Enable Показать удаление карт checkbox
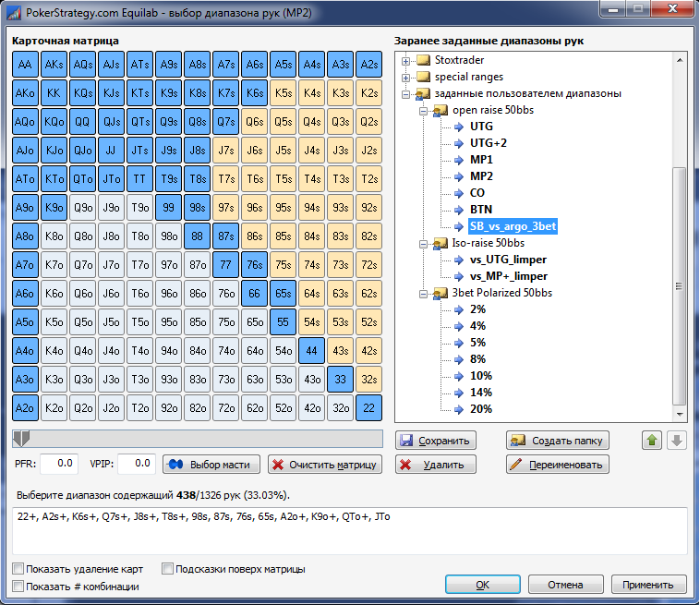This screenshot has width=700, height=605. click(x=18, y=569)
